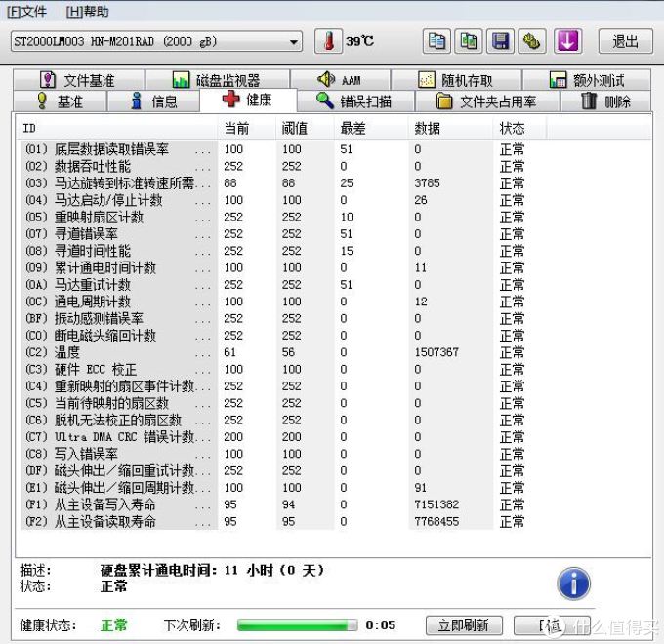
Task: Click data value 1507367 in temperature row
Action: coord(436,352)
